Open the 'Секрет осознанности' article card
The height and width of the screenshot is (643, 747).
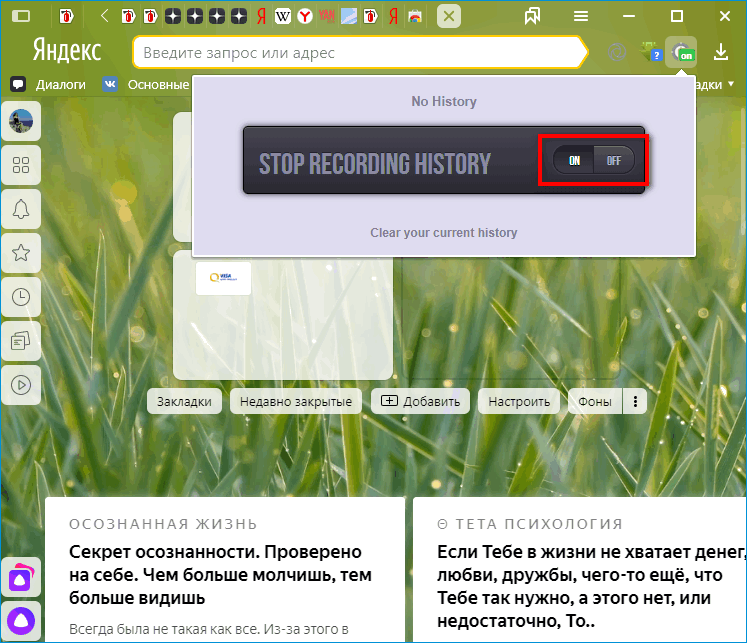225,570
